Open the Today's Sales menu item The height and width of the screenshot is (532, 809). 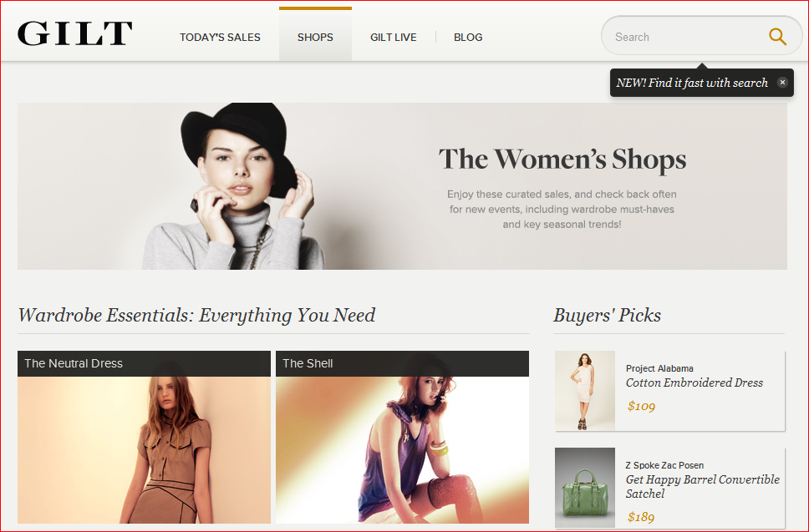[x=220, y=37]
